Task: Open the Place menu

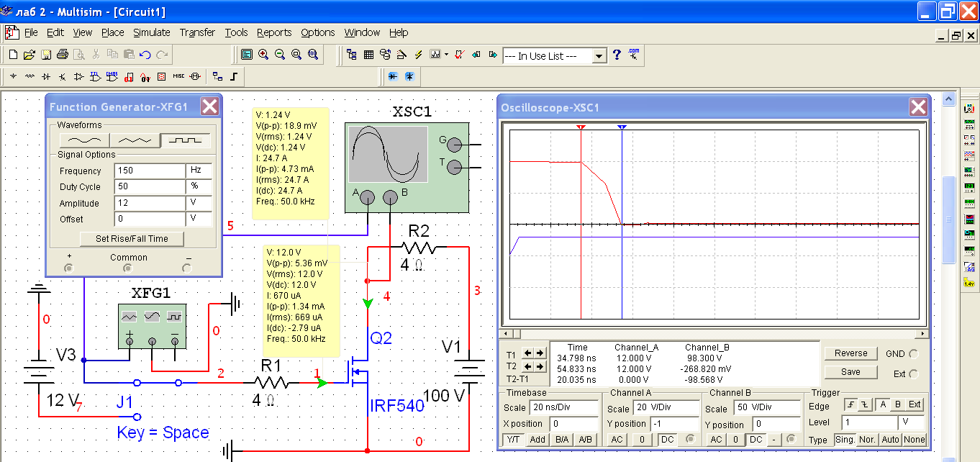Action: point(112,32)
